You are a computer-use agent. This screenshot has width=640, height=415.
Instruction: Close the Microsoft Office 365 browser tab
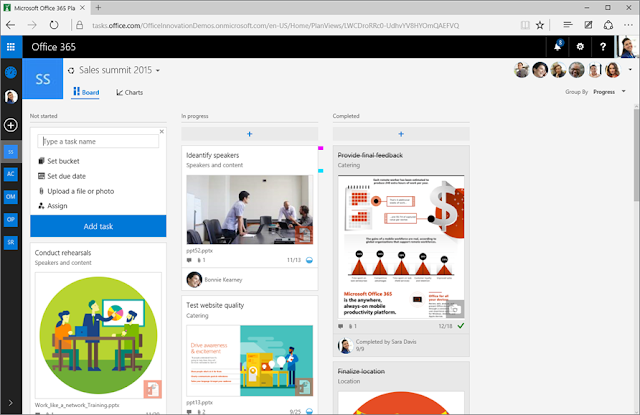click(x=82, y=7)
